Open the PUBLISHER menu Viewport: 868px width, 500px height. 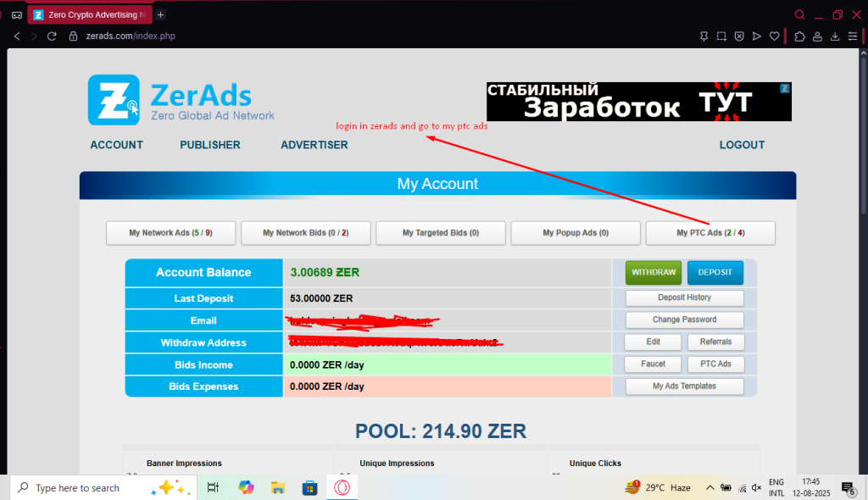pos(210,145)
